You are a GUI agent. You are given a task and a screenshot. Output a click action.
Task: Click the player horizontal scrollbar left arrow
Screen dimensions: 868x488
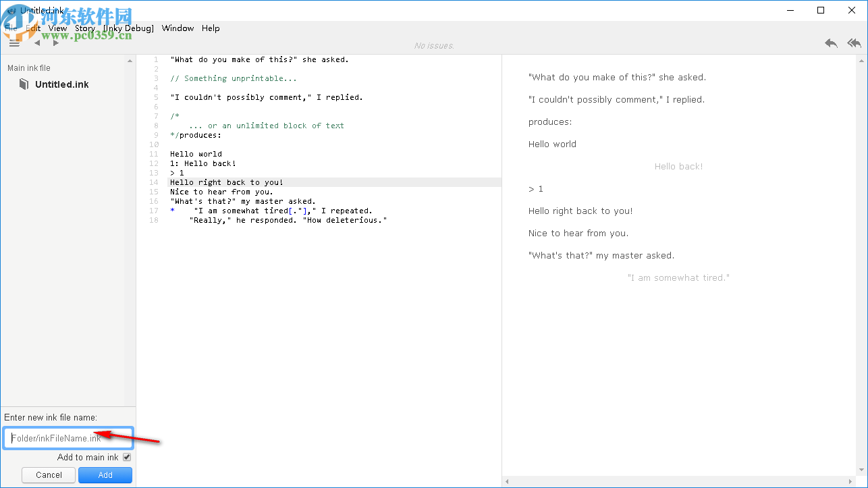(508, 482)
